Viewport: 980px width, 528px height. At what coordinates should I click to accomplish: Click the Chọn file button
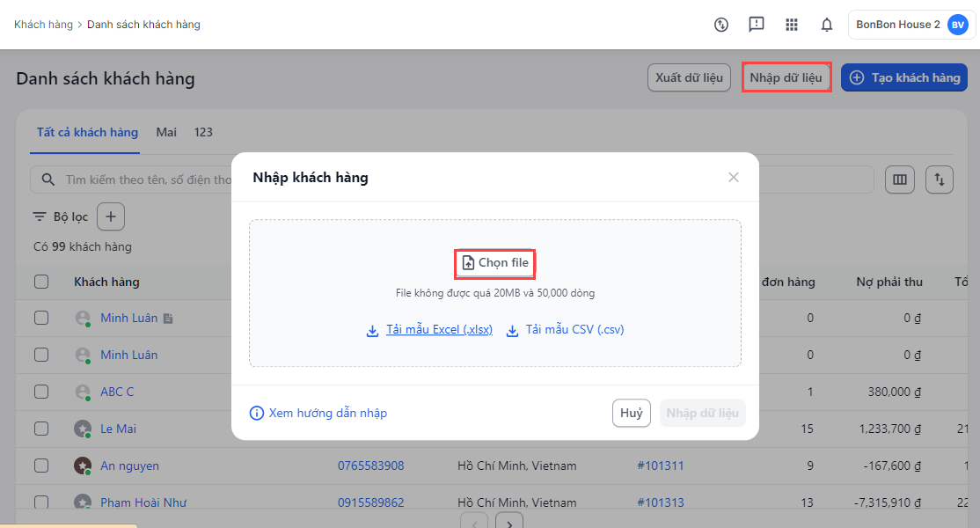pos(495,263)
